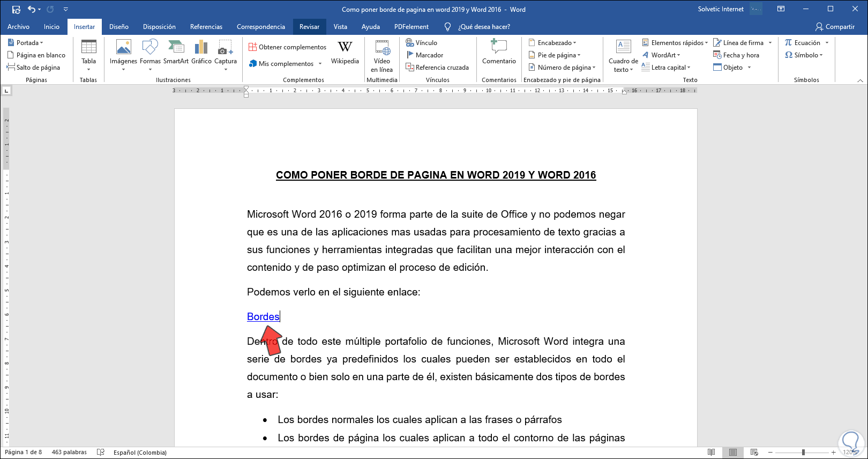
Task: Expand the Encabezado header menu
Action: (552, 43)
